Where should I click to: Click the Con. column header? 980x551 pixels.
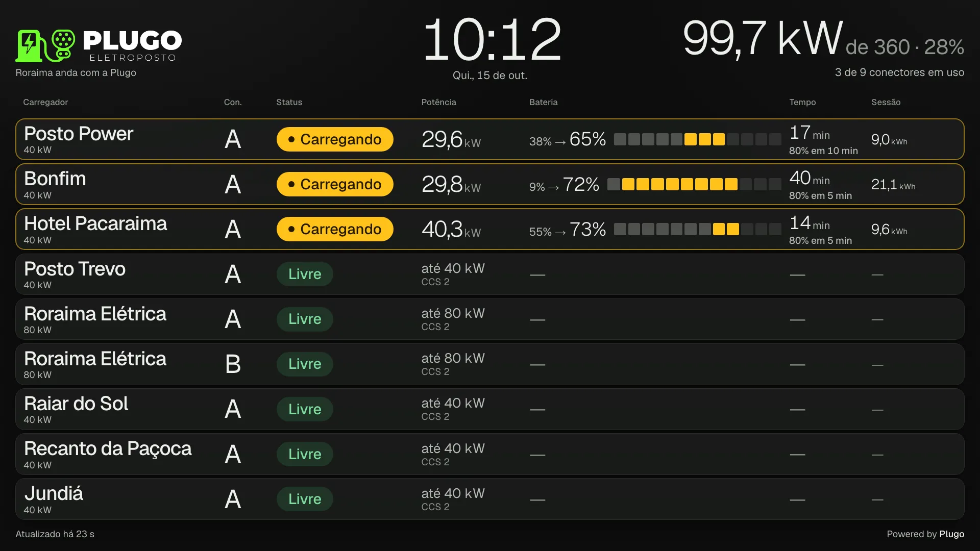[x=233, y=102]
